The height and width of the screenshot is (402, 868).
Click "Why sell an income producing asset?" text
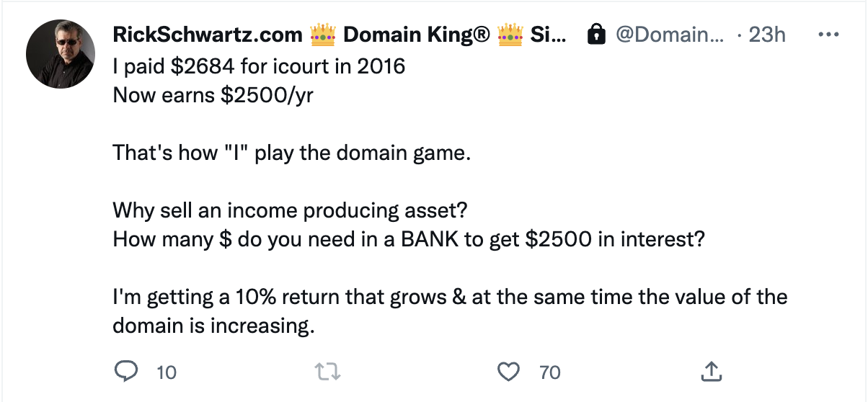pyautogui.click(x=290, y=210)
